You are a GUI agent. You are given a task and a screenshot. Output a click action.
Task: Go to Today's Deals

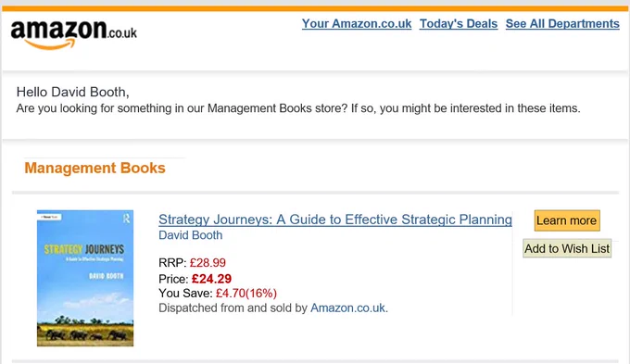[459, 24]
